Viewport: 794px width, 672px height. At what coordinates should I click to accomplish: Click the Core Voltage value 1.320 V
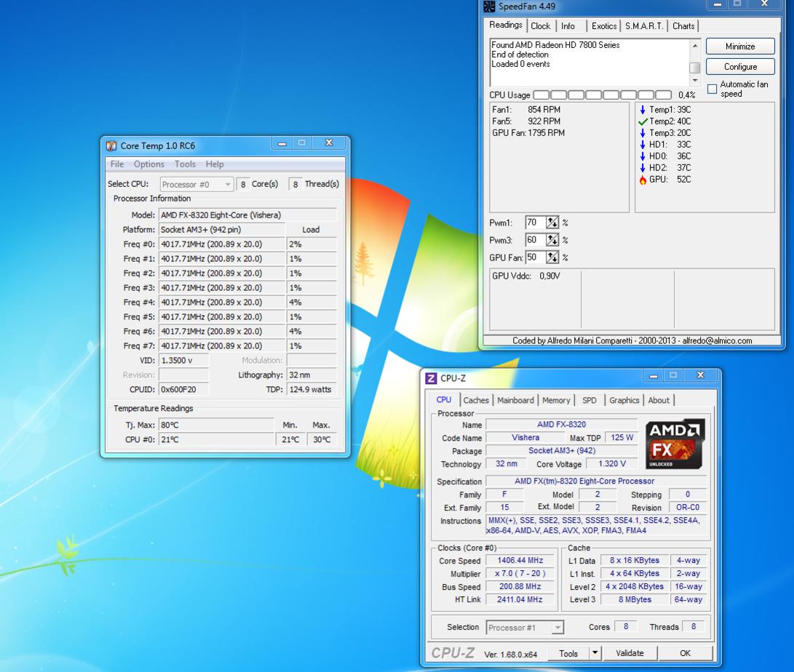[x=612, y=463]
